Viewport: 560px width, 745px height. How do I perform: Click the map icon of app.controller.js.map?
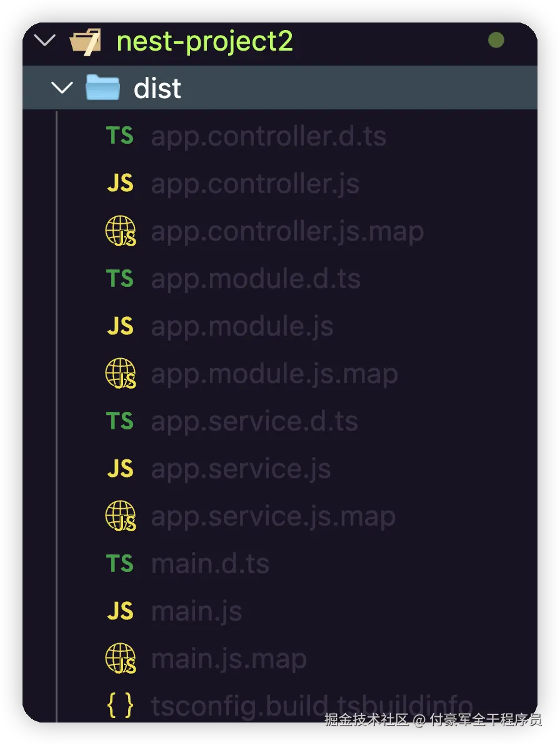point(121,231)
